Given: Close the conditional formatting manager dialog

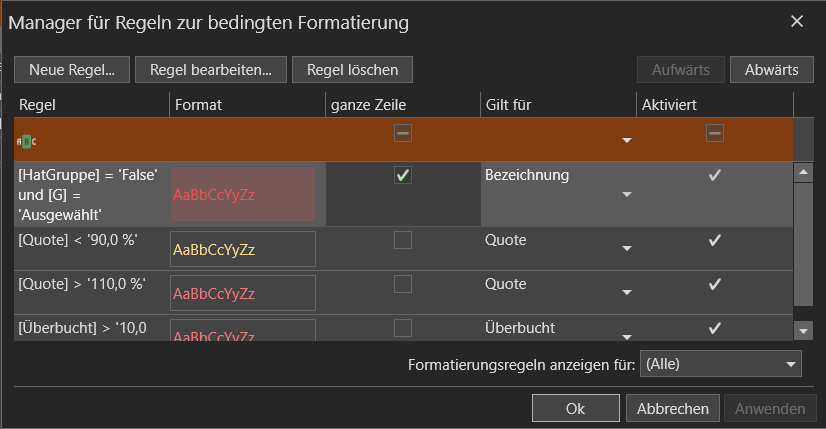Looking at the screenshot, I should pyautogui.click(x=796, y=21).
